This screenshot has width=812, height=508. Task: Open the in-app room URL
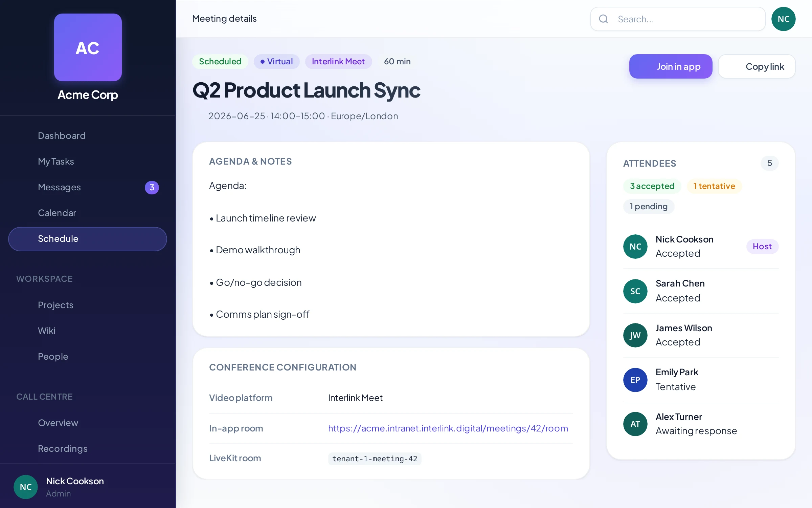click(x=448, y=428)
